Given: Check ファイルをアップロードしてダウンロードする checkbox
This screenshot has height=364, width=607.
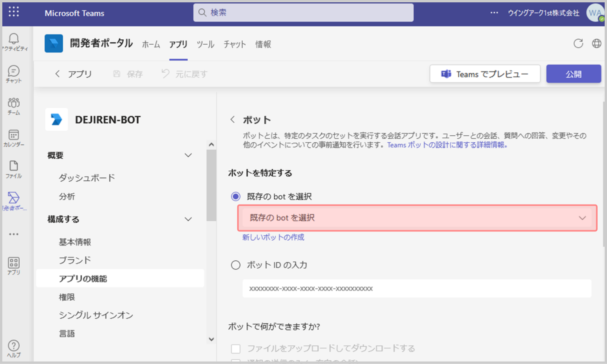Looking at the screenshot, I should click(x=235, y=348).
